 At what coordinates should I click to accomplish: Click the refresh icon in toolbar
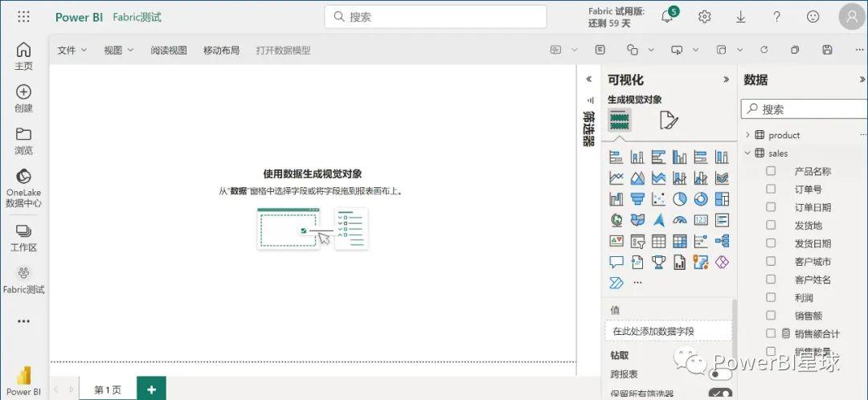coord(764,50)
